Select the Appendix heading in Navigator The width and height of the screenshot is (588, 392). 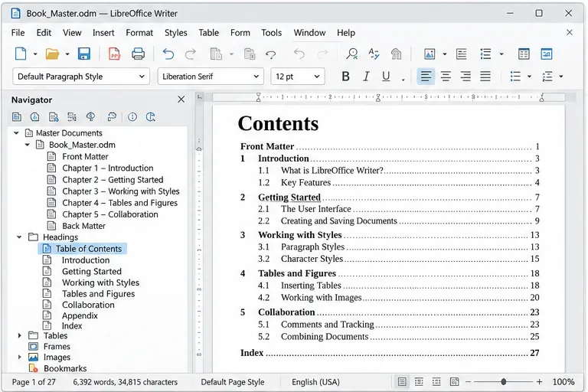tap(80, 315)
